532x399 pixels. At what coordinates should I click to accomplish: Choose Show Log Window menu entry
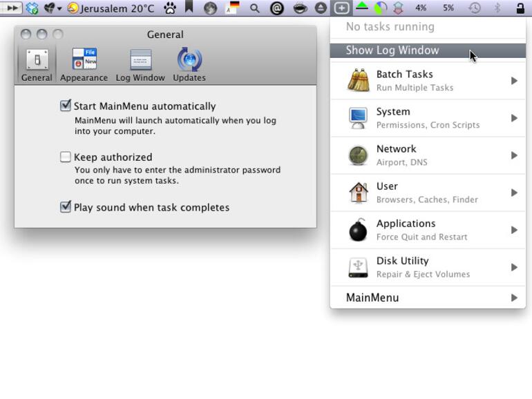428,50
